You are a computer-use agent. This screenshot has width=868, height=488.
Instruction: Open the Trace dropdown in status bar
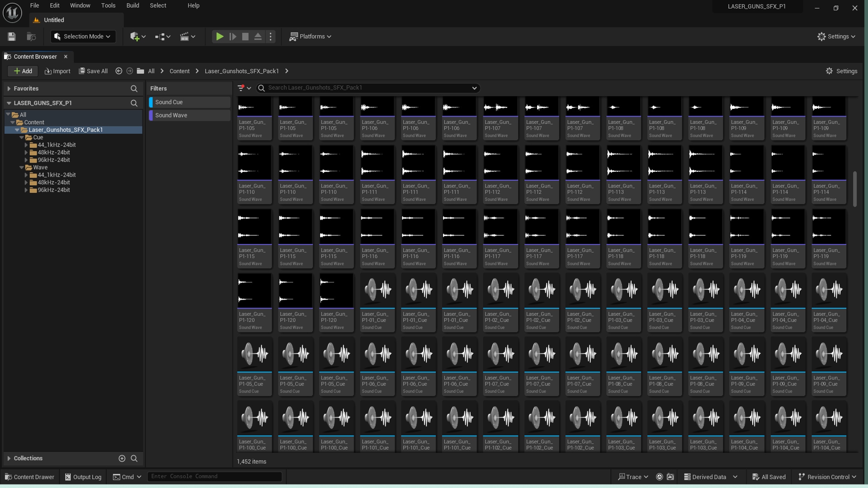(x=633, y=477)
